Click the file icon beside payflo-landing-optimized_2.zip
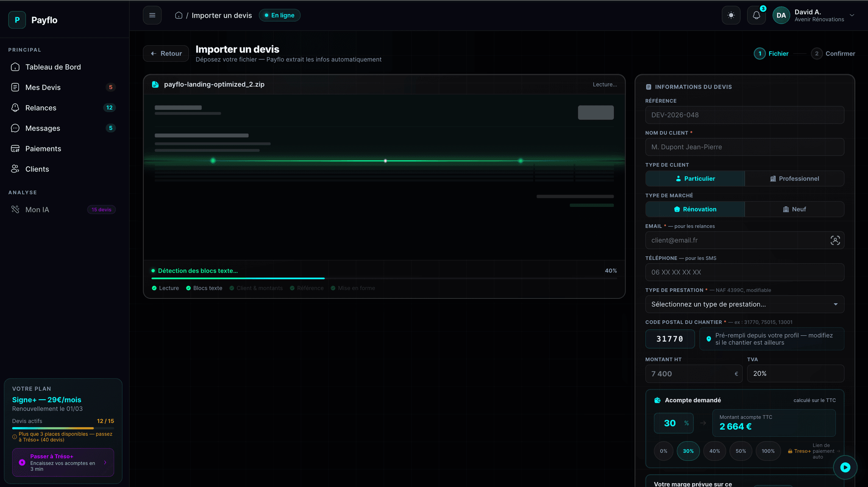868x487 pixels. 155,84
